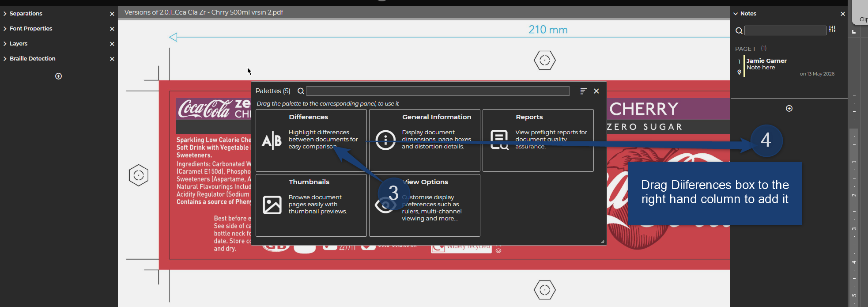The image size is (868, 307).
Task: Click the 210 mm dimension label
Action: coord(548,30)
